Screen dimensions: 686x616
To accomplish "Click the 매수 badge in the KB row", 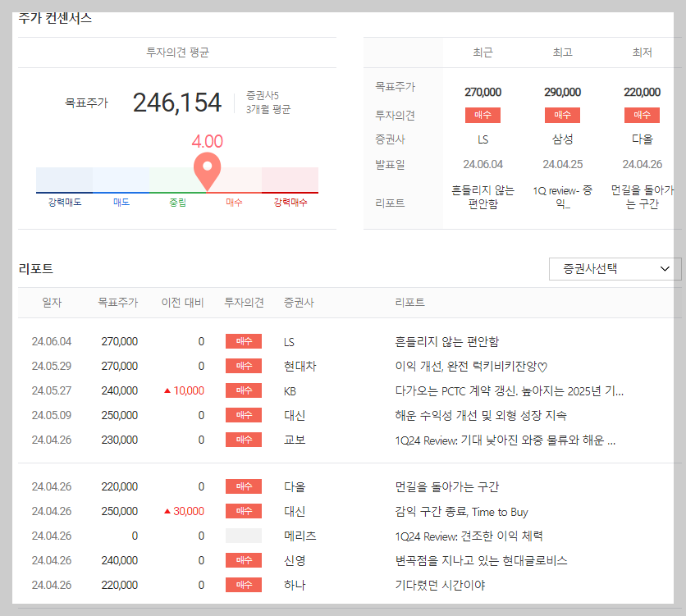I will (244, 390).
